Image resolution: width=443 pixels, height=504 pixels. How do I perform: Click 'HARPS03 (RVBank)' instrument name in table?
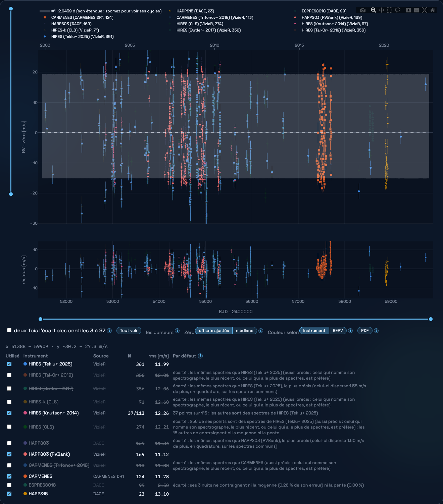(x=49, y=454)
